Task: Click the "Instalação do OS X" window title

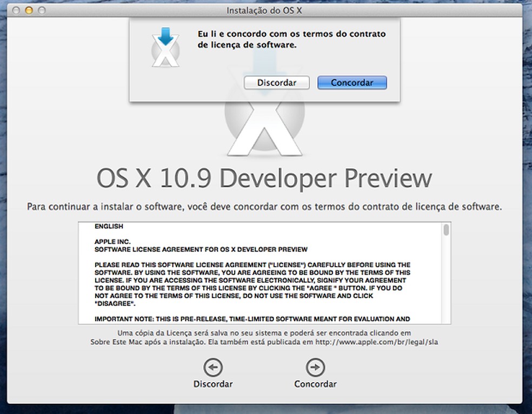Action: point(264,10)
